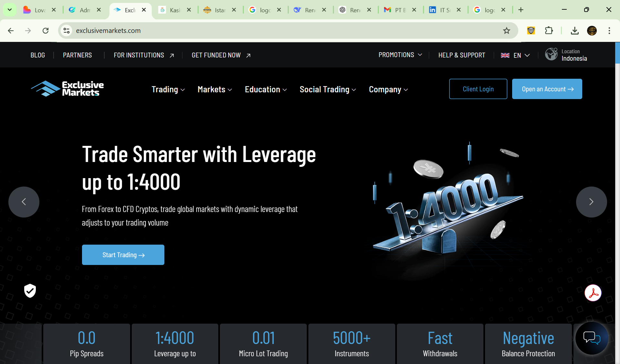
Task: Open the Chrome three-dot menu
Action: point(609,31)
